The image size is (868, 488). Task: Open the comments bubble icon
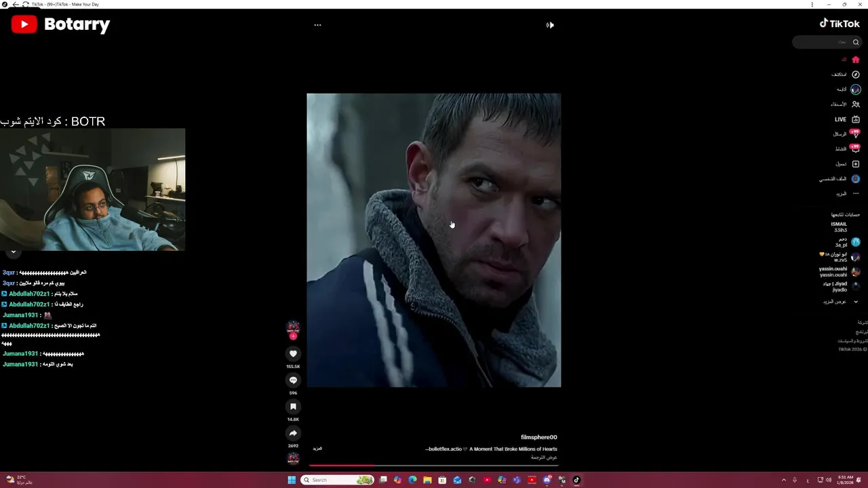click(x=293, y=380)
